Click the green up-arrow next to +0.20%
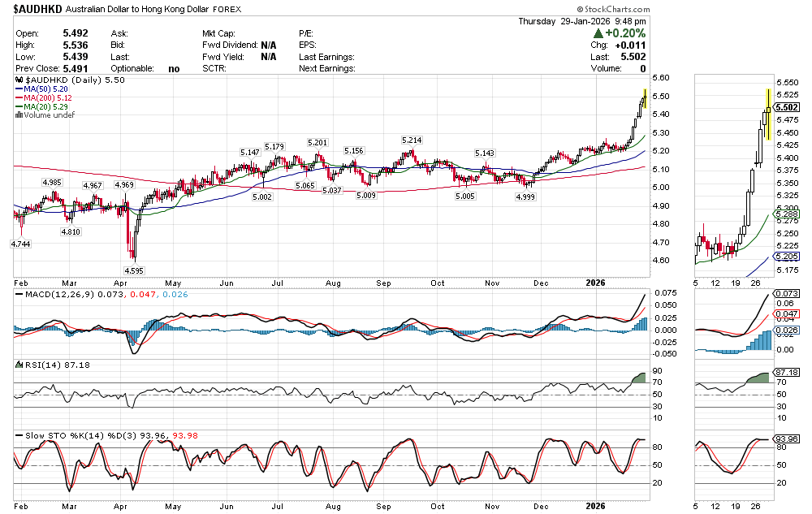The width and height of the screenshot is (812, 514). click(x=598, y=33)
